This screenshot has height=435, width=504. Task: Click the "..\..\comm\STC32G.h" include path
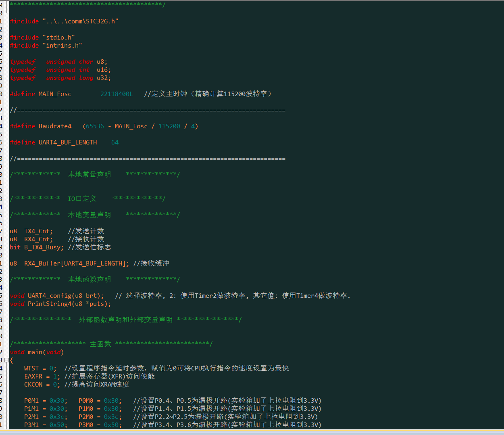coord(81,21)
